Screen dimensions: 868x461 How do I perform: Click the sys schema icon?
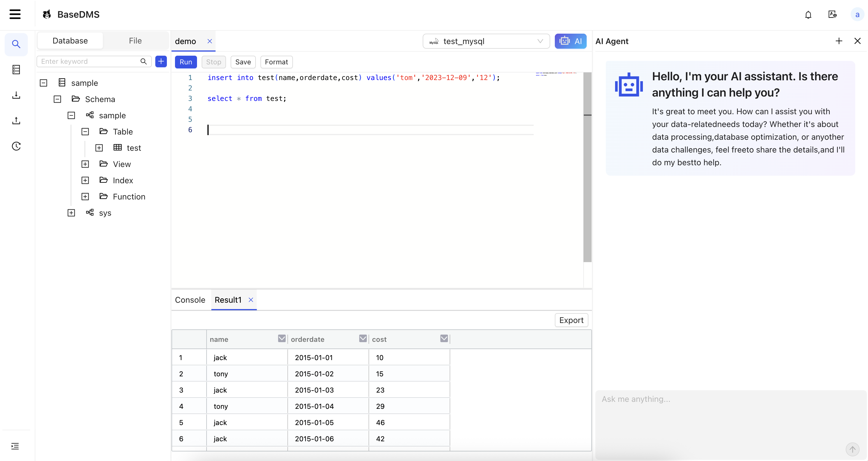90,213
